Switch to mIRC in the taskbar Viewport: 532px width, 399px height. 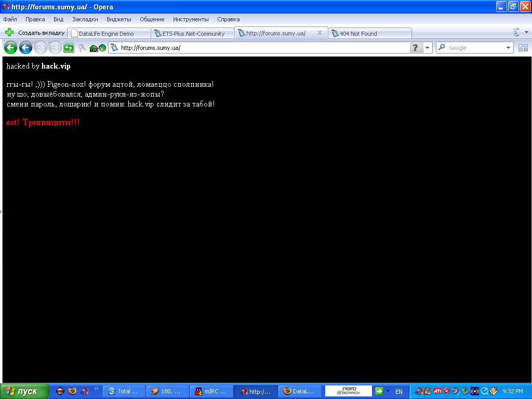tap(211, 391)
